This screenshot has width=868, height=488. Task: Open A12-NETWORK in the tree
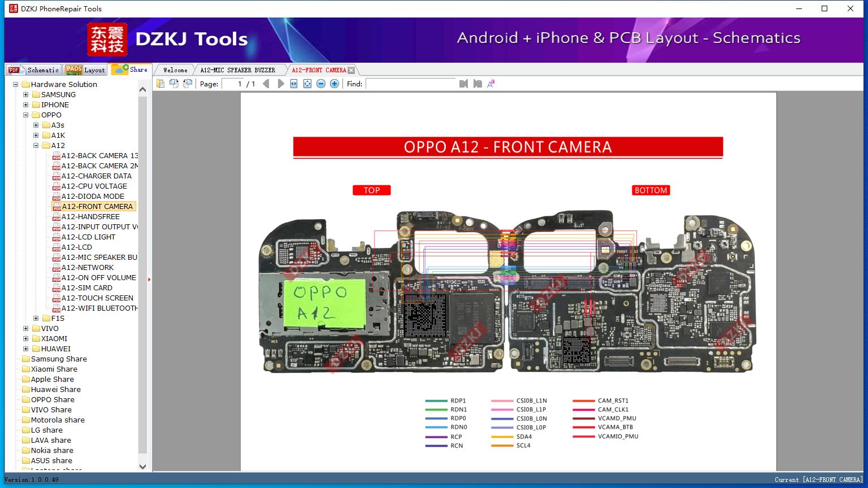pos(88,268)
